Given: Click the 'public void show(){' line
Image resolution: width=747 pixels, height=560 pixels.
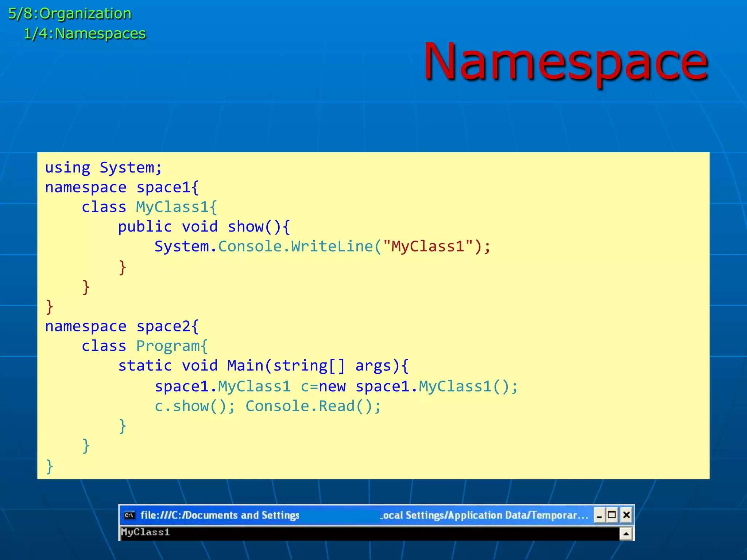Looking at the screenshot, I should (x=204, y=227).
